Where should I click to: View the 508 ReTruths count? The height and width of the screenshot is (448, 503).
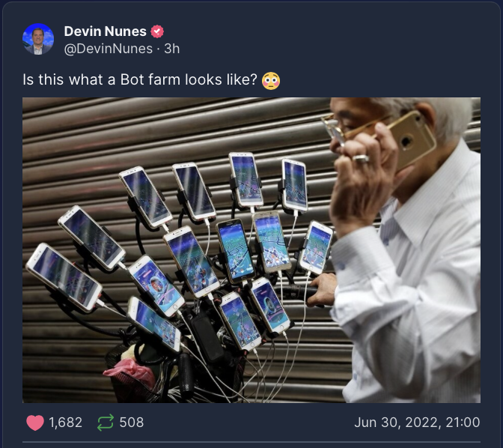pyautogui.click(x=132, y=423)
